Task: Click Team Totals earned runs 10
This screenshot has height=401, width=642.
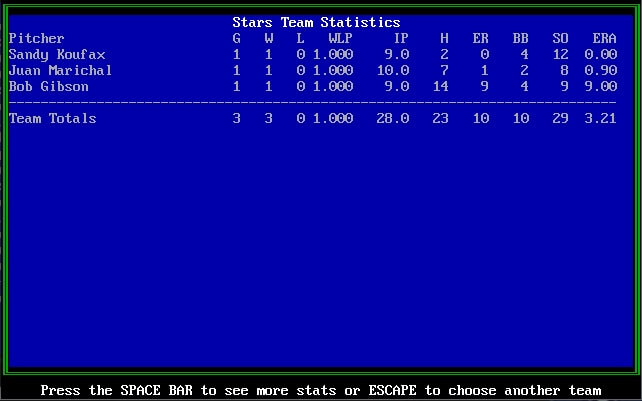Action: tap(481, 118)
